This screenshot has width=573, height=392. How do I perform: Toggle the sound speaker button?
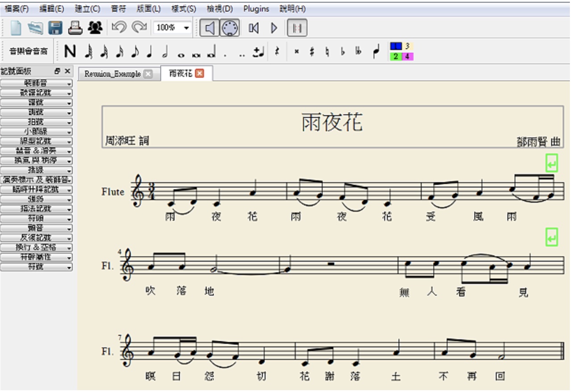click(209, 28)
